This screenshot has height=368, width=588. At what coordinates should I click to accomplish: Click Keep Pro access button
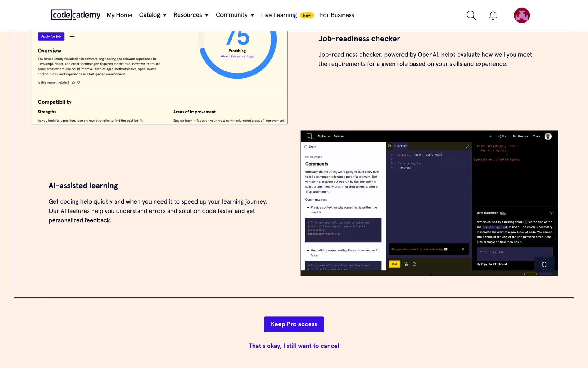(x=294, y=324)
